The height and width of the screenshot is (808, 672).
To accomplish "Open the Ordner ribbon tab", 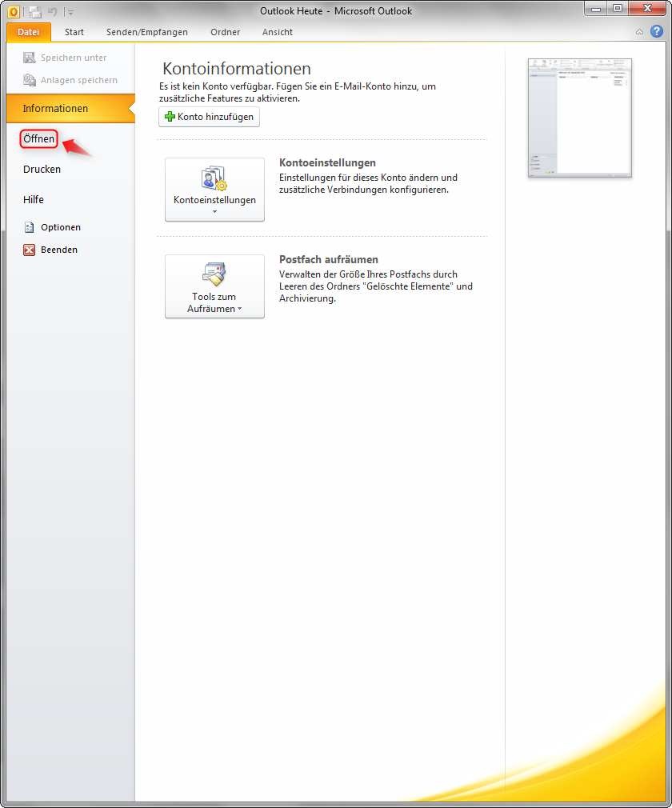I will 225,32.
